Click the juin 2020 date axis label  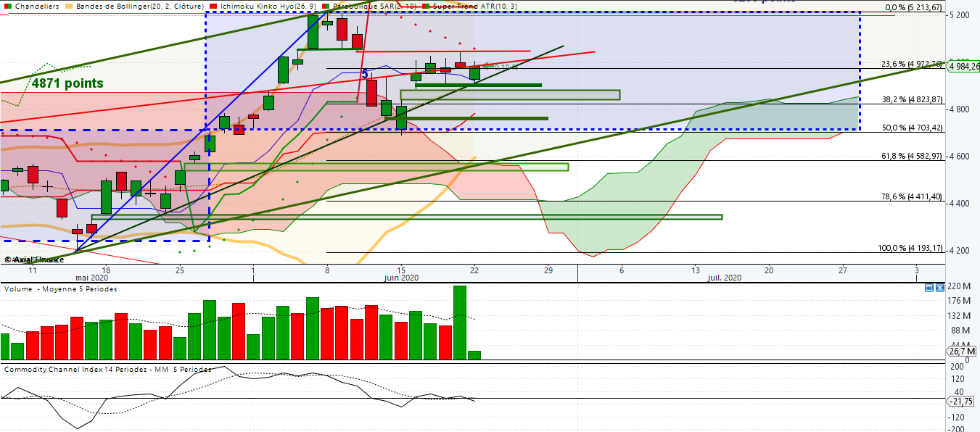tap(401, 278)
